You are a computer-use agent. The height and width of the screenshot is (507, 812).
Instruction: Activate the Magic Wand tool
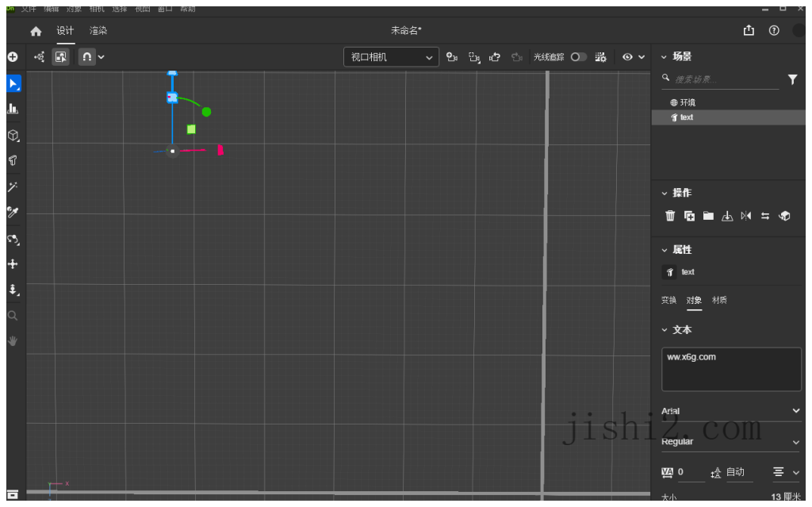click(x=13, y=186)
